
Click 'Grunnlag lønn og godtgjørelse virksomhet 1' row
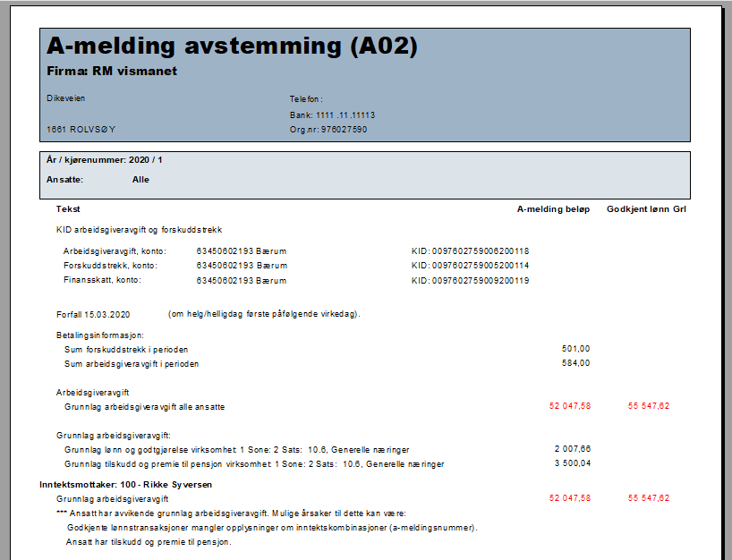click(236, 450)
